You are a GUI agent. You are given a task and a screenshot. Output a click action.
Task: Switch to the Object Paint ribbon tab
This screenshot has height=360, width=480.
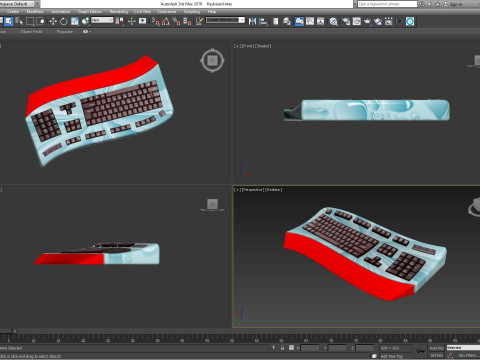(32, 32)
